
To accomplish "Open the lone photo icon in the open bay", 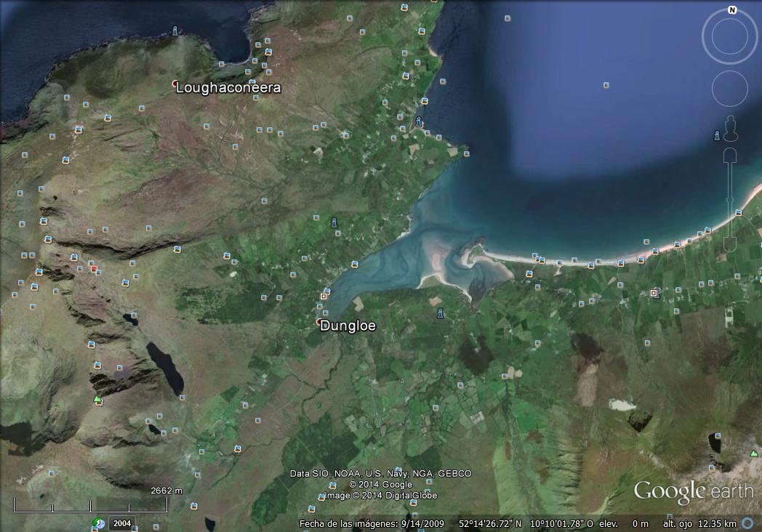I will coord(606,85).
